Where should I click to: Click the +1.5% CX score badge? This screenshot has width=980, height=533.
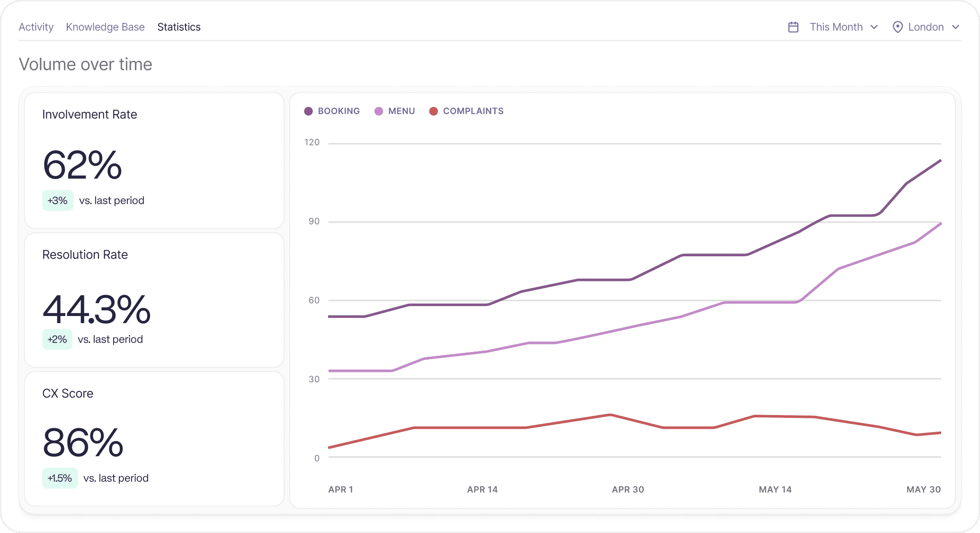(60, 478)
